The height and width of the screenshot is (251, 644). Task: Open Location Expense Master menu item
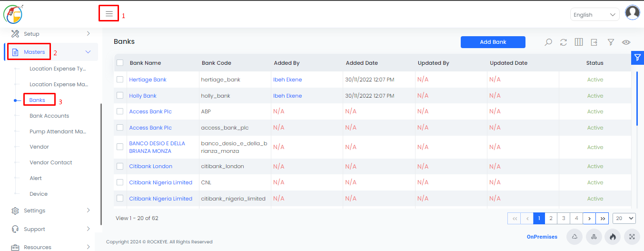[59, 84]
